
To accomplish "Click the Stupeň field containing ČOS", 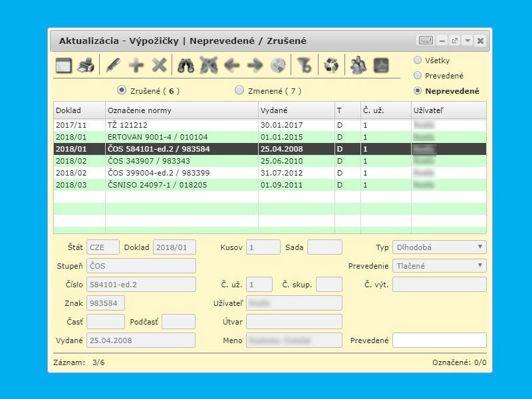I will coord(141,265).
